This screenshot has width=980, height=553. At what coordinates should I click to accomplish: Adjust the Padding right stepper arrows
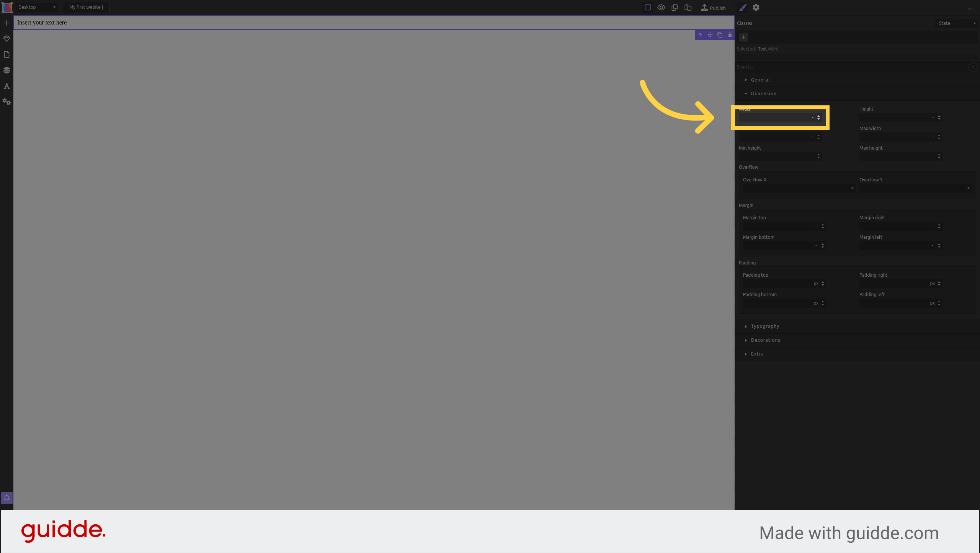click(939, 284)
